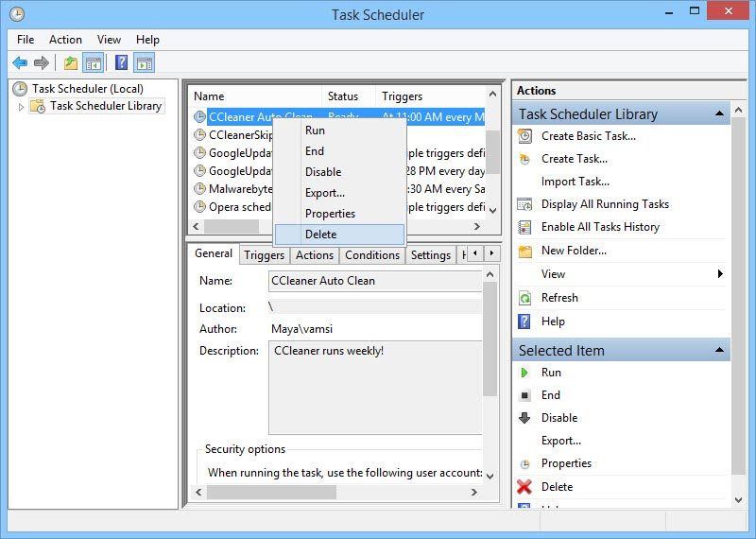
Task: Click the clock icon beside Opera scheduled task
Action: pos(199,207)
